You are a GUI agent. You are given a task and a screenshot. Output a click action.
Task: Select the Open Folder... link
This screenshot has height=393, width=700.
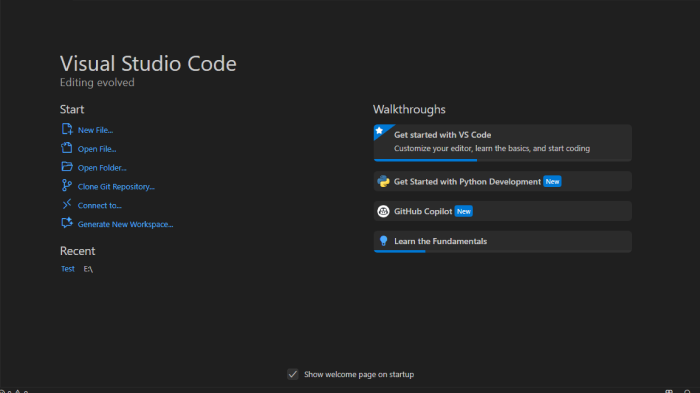(102, 167)
